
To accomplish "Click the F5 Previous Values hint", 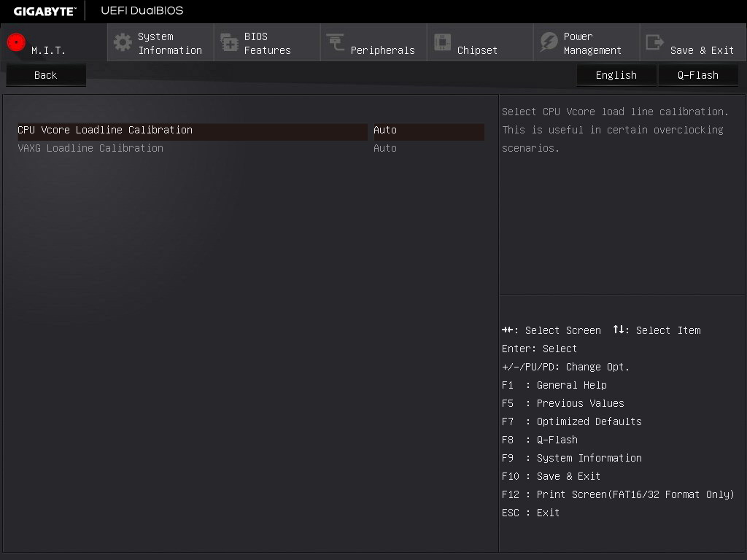I will (x=562, y=403).
